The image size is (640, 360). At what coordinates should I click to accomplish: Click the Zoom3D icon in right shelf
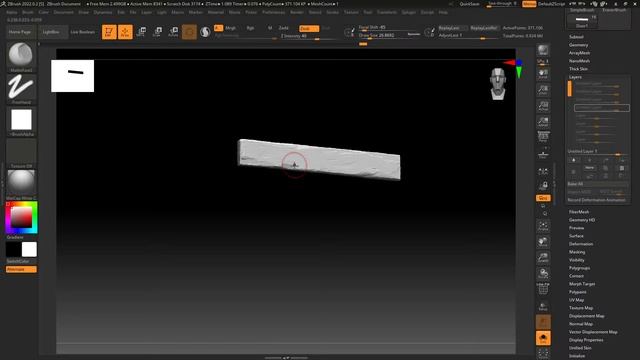point(543,258)
